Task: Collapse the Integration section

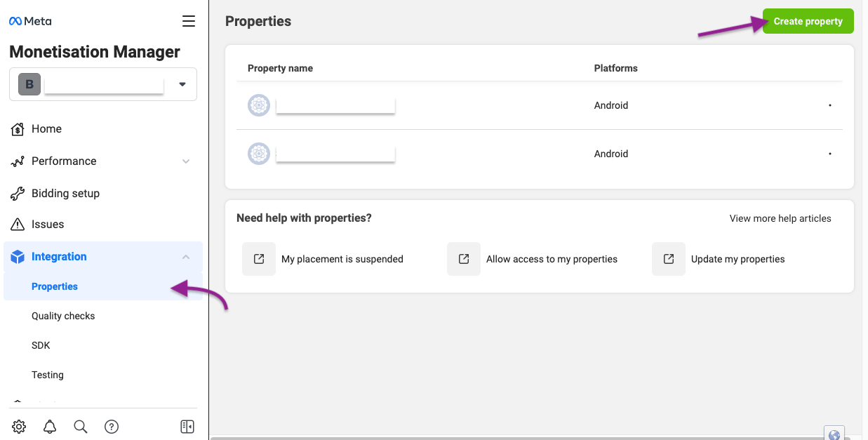Action: pyautogui.click(x=185, y=256)
